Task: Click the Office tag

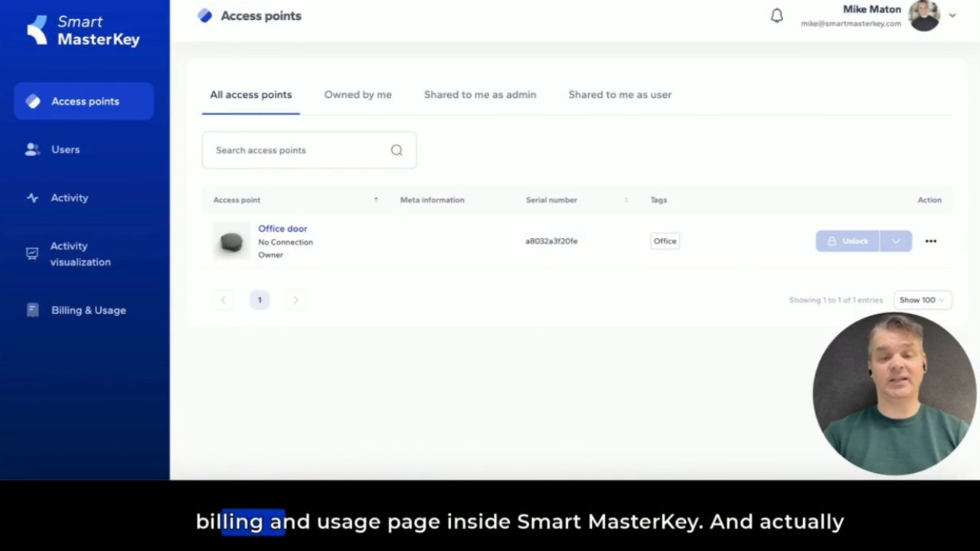Action: 665,241
